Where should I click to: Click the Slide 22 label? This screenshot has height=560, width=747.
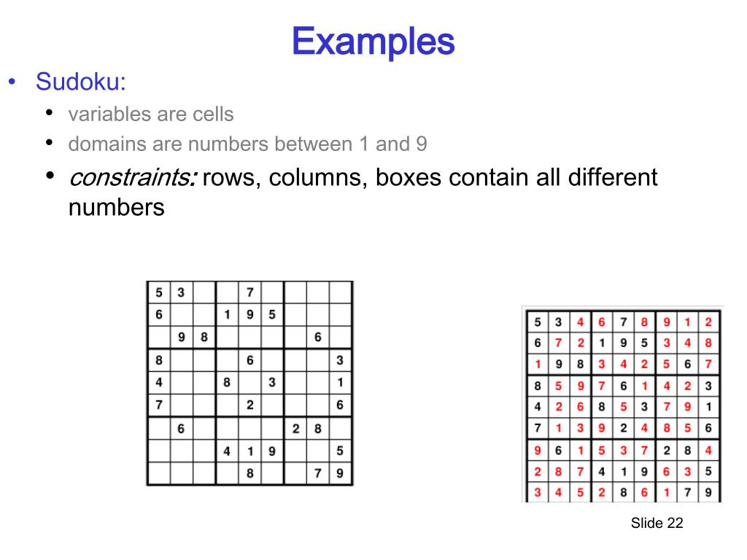(x=657, y=523)
